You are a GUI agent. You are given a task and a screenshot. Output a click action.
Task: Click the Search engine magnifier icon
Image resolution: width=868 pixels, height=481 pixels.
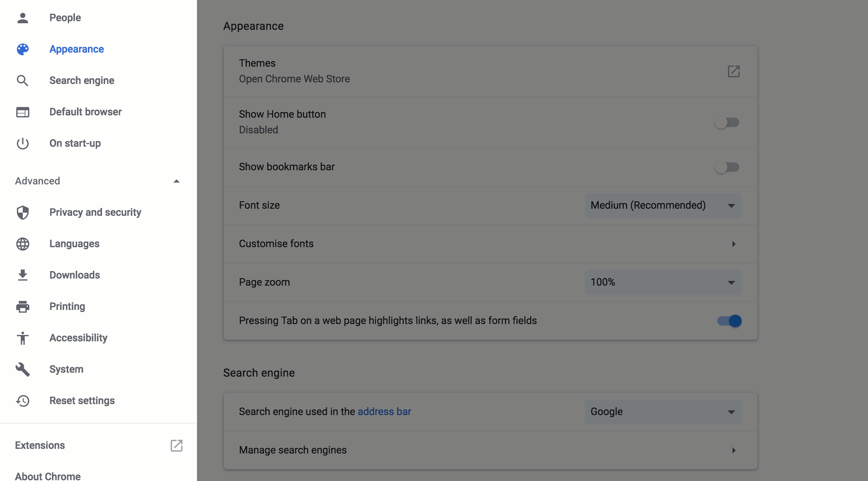pos(23,80)
